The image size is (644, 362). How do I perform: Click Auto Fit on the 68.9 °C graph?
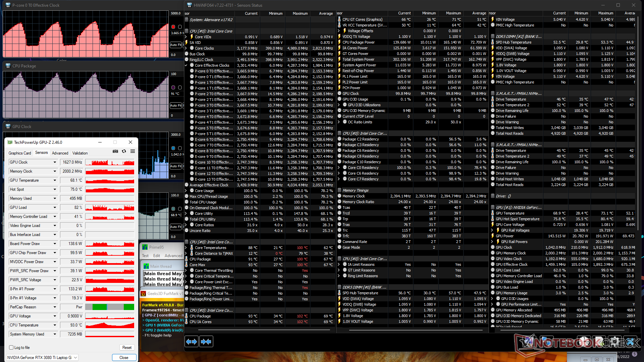175,227
